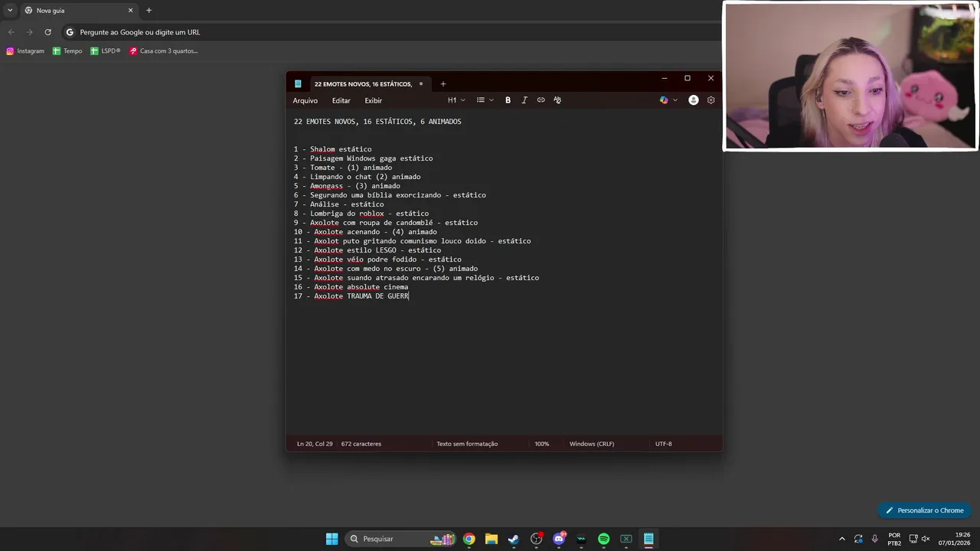This screenshot has height=551, width=980.
Task: Click line '3 - Tomate - (1) animado'
Action: 343,168
